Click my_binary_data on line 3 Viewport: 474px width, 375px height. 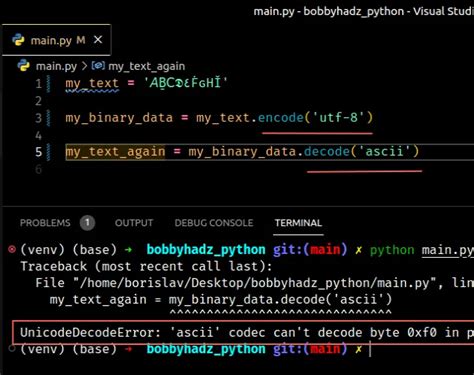119,118
